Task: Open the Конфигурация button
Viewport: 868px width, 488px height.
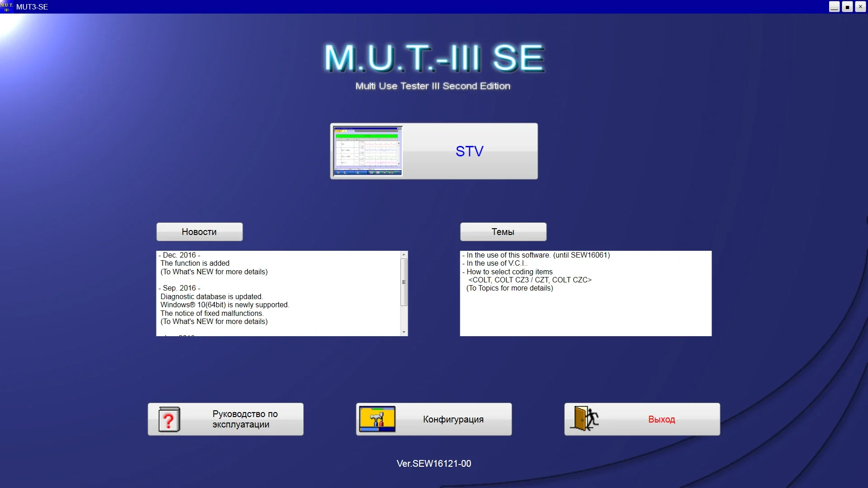Action: (434, 419)
